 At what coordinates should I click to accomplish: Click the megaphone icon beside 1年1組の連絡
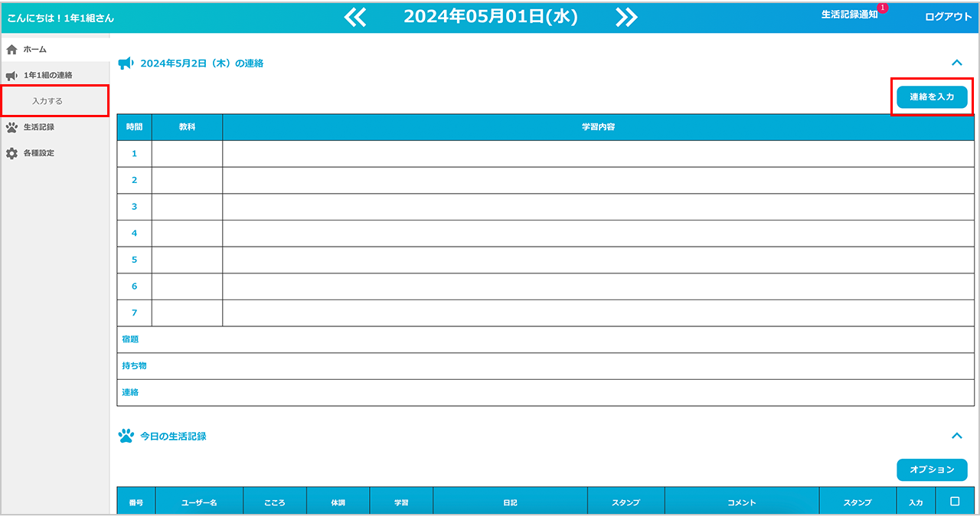pyautogui.click(x=11, y=75)
